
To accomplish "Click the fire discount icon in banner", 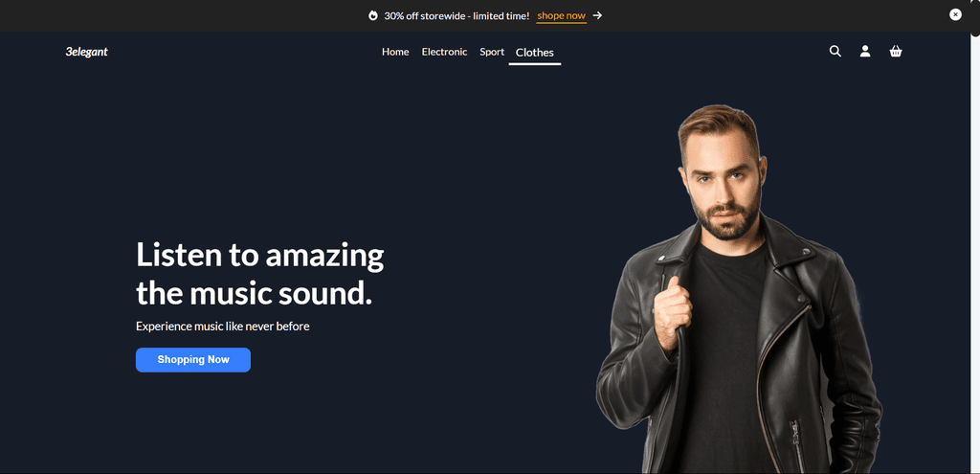I will click(x=373, y=15).
